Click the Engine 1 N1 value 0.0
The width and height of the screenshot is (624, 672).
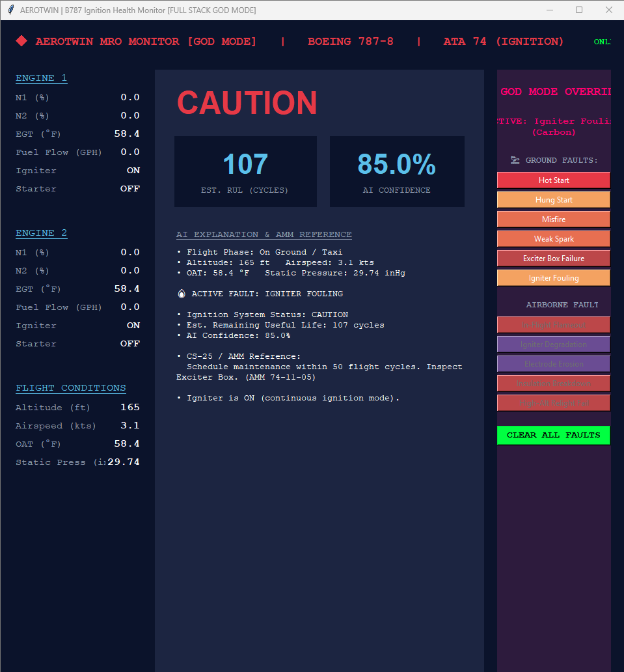point(130,97)
